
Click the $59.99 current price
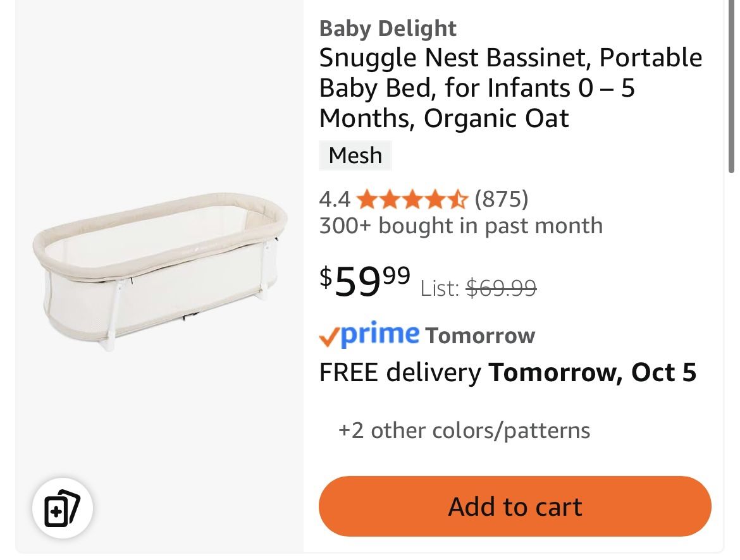(x=365, y=281)
